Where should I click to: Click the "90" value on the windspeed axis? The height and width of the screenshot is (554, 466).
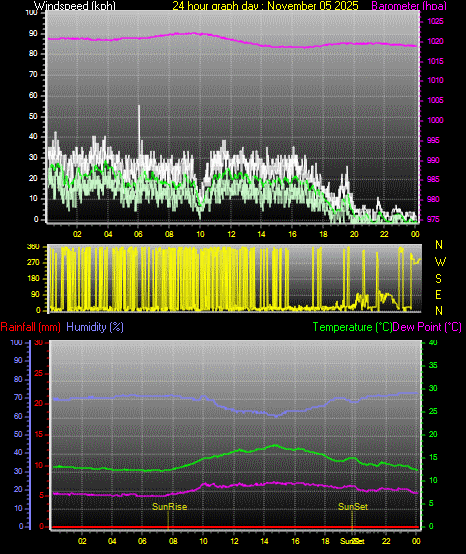pyautogui.click(x=33, y=34)
